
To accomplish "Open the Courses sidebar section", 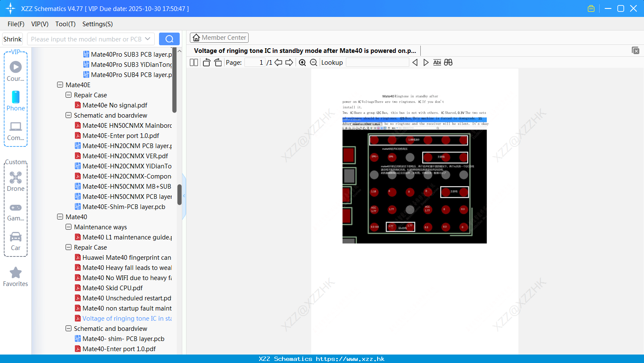I will point(16,71).
